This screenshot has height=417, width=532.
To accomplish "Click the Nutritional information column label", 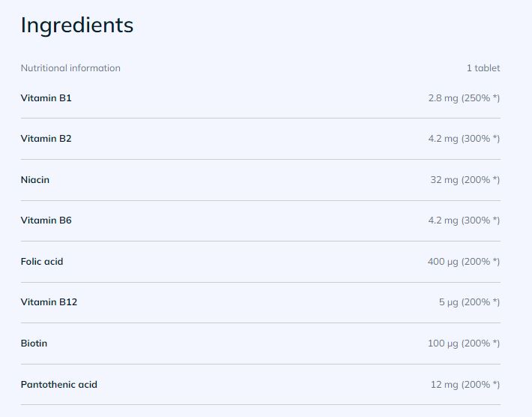I will pos(70,68).
